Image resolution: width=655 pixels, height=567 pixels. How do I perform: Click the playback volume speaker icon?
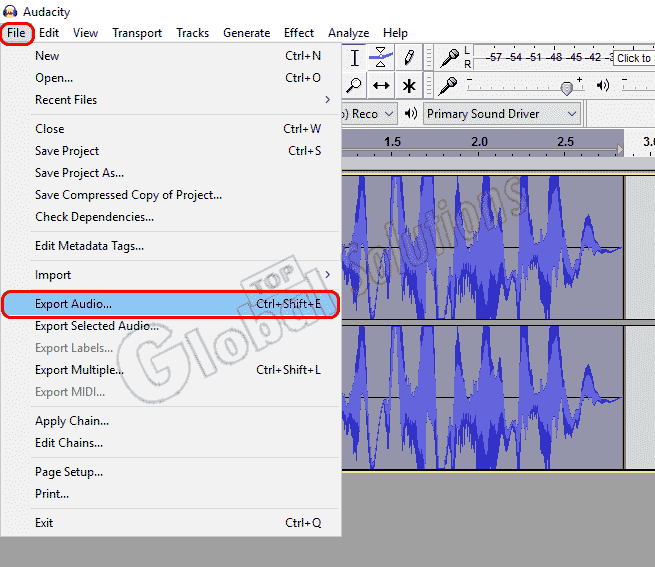(602, 86)
